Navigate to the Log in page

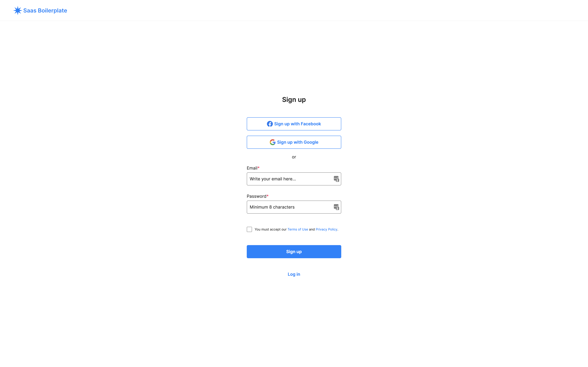pyautogui.click(x=294, y=274)
